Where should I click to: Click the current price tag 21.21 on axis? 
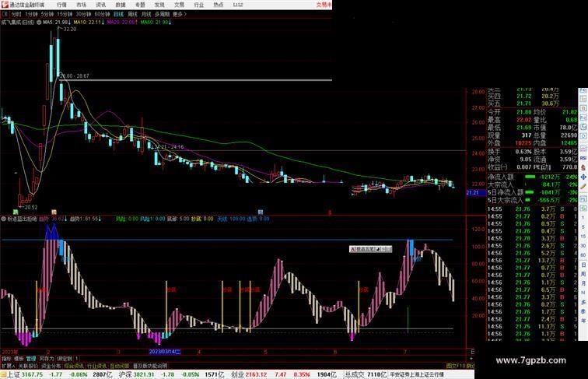coord(475,193)
